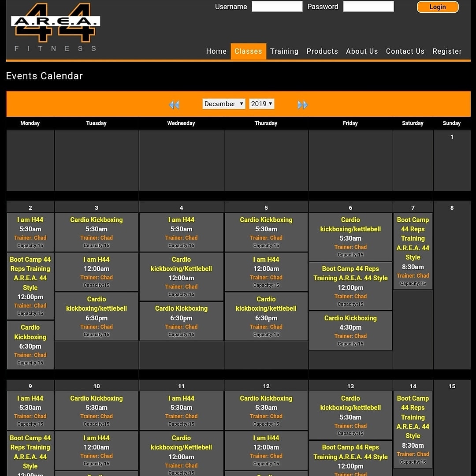Open Cardio kickboxing/Kettlebell 12:00am on Dec 4
Image resolution: width=476 pixels, height=476 pixels.
181,276
